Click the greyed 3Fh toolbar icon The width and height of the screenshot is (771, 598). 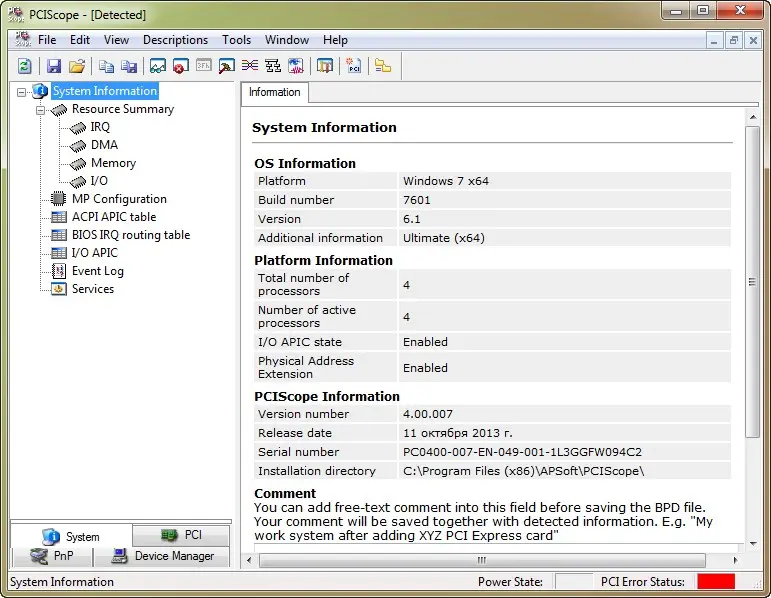(204, 65)
